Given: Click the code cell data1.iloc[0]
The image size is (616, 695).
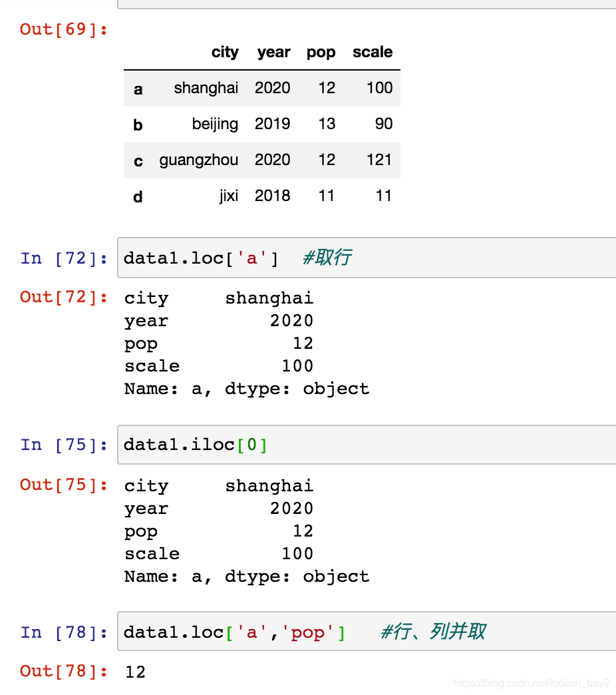Looking at the screenshot, I should pos(367,445).
